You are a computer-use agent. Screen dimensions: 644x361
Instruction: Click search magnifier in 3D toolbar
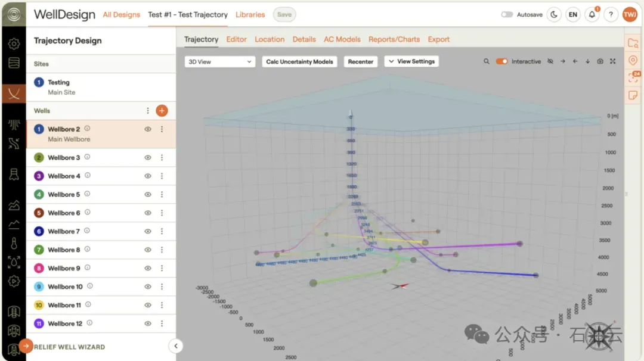487,61
